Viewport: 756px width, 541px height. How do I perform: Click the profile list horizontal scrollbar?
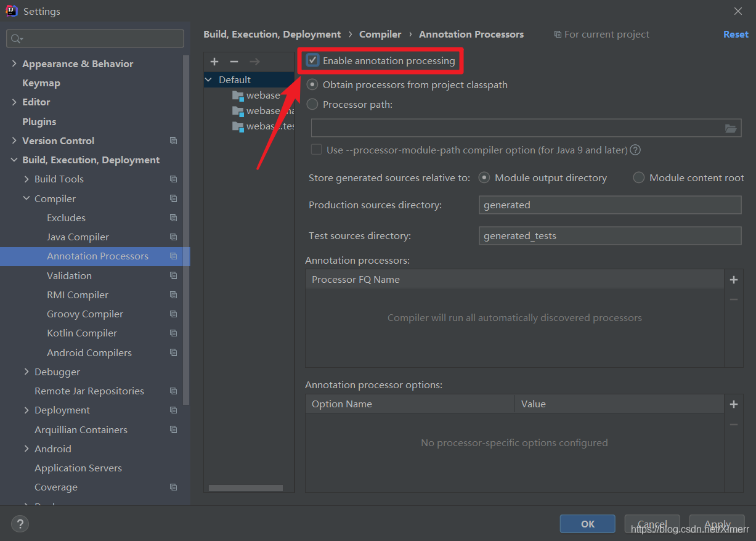tap(245, 487)
